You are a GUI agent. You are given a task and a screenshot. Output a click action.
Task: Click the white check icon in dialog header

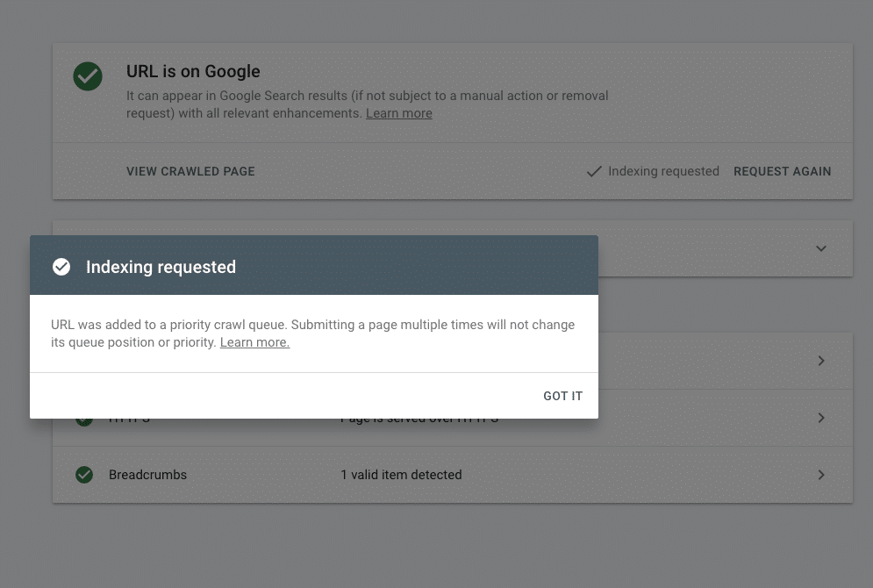[61, 267]
